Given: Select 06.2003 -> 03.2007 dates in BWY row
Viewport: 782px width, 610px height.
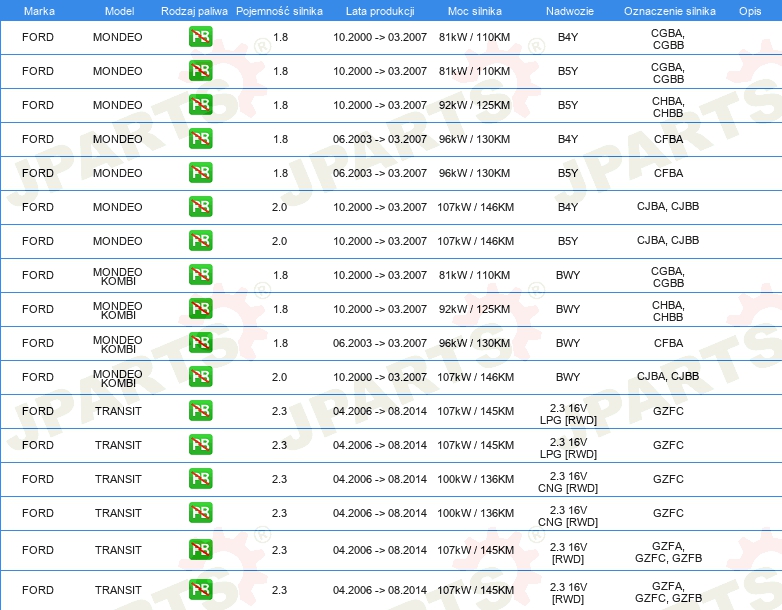Looking at the screenshot, I should (380, 343).
